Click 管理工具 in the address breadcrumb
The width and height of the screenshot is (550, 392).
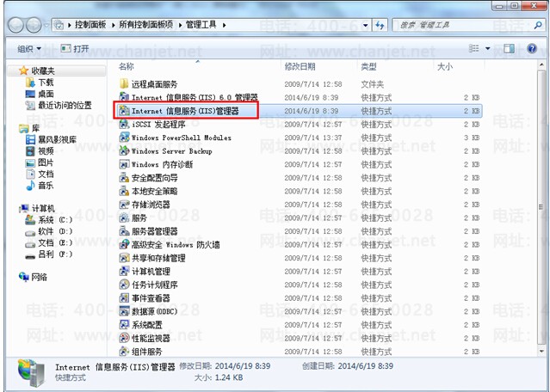(201, 25)
